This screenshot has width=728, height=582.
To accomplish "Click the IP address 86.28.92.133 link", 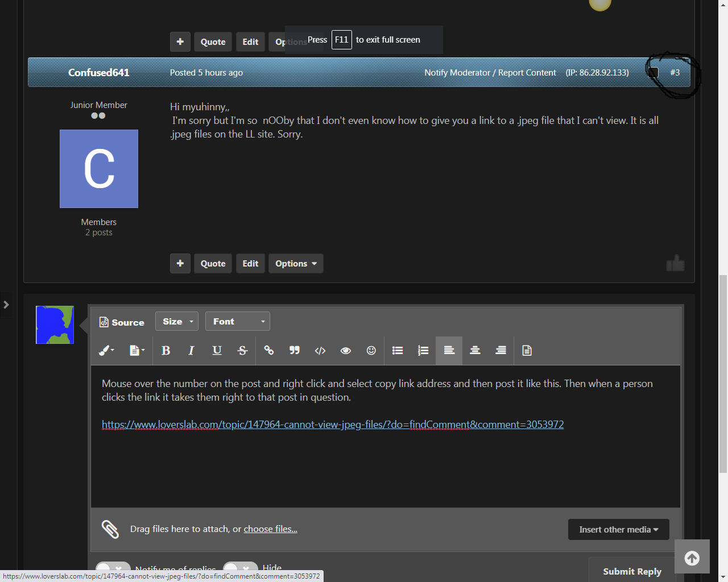I will (597, 73).
